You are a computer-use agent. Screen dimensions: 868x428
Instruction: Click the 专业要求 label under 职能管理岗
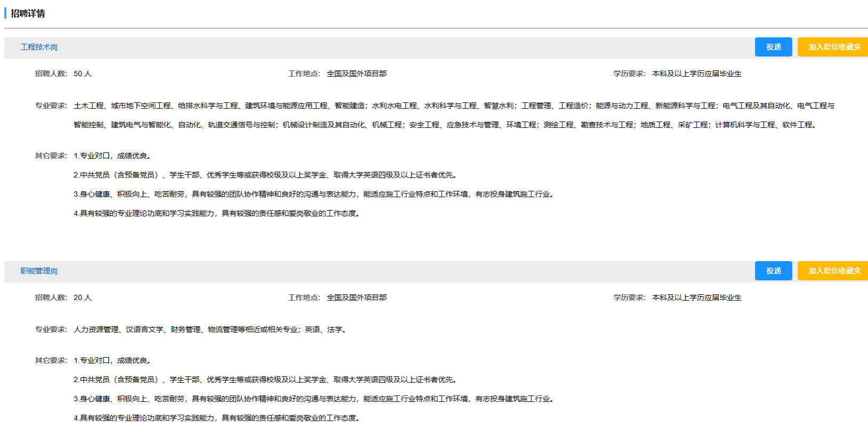click(x=51, y=330)
